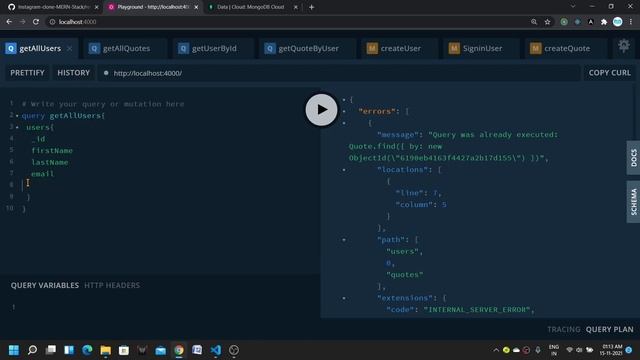Screen dimensions: 640x360
Task: Run the query with the play button
Action: 321,110
